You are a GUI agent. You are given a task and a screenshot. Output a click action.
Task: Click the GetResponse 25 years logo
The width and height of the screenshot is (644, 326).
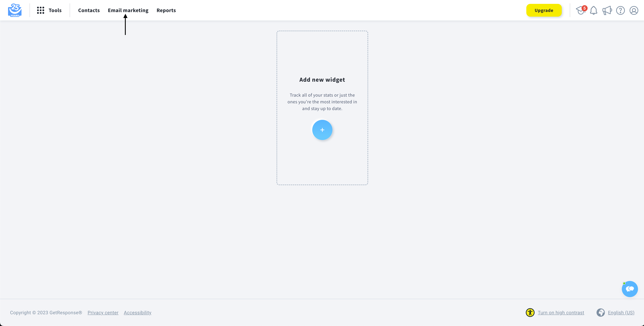(15, 10)
